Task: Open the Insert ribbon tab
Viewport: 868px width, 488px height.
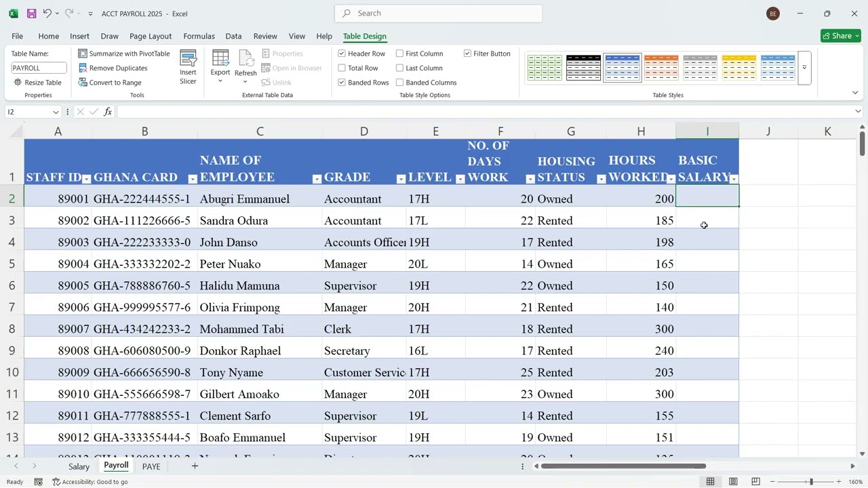Action: pyautogui.click(x=79, y=36)
